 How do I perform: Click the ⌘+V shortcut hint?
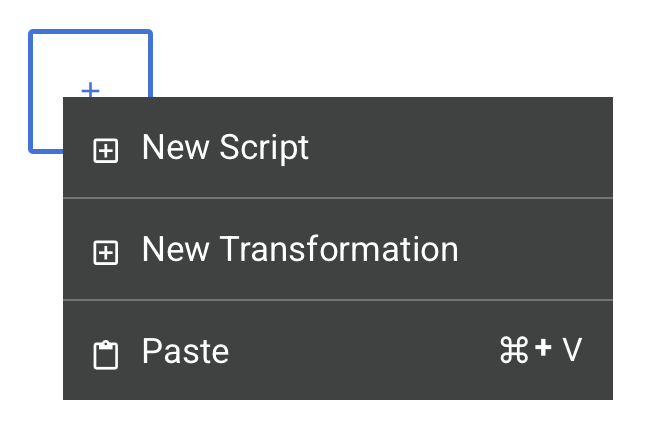click(540, 350)
